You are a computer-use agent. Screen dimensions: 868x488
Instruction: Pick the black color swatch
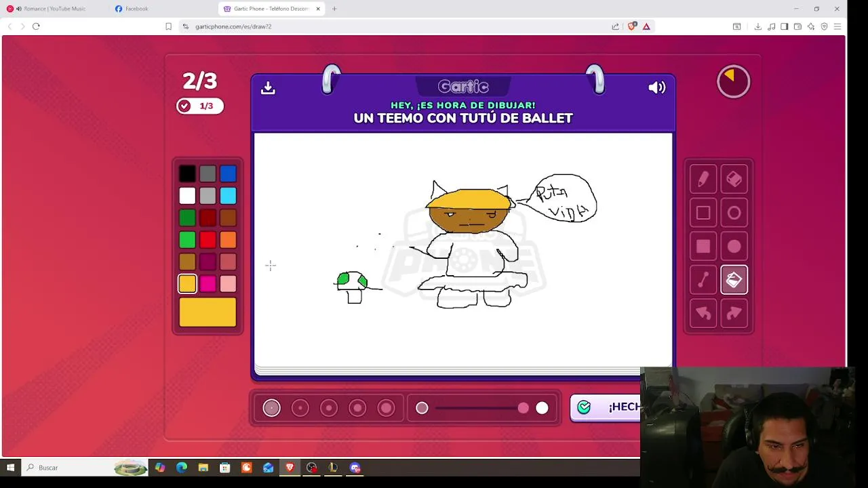pos(187,174)
